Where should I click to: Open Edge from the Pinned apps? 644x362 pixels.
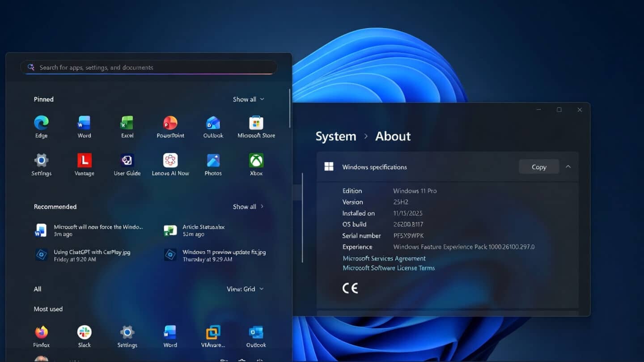click(x=41, y=127)
